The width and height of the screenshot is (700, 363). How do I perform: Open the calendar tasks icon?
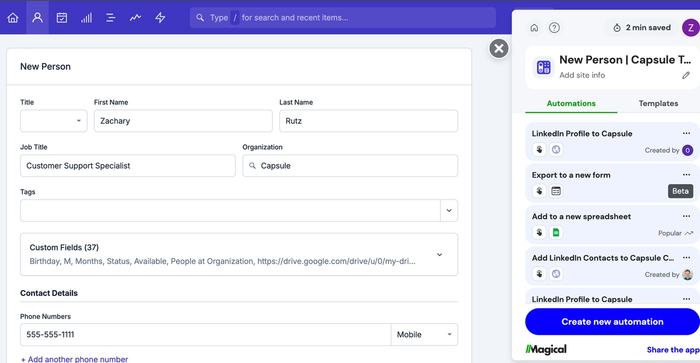[62, 18]
